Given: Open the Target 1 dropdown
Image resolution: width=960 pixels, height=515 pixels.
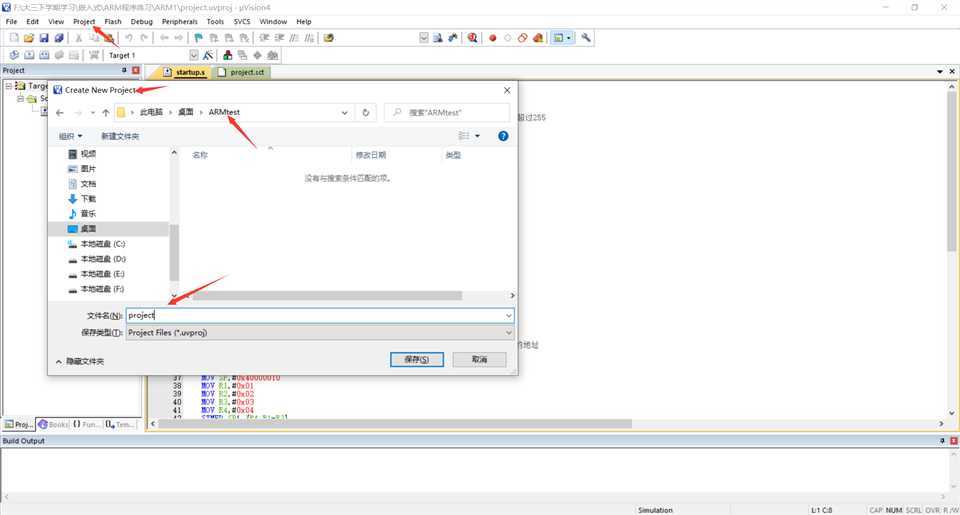Looking at the screenshot, I should click(194, 55).
